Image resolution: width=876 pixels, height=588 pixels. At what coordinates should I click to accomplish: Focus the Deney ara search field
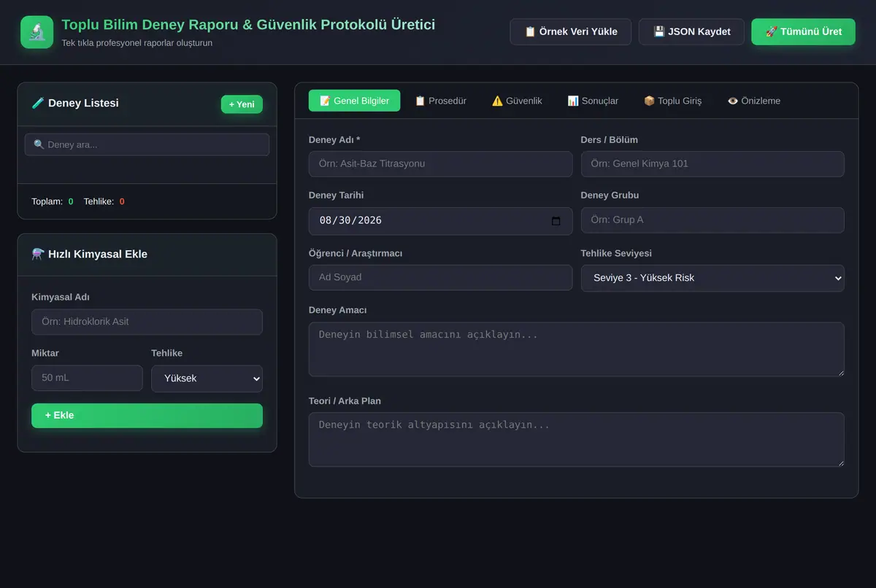[147, 144]
